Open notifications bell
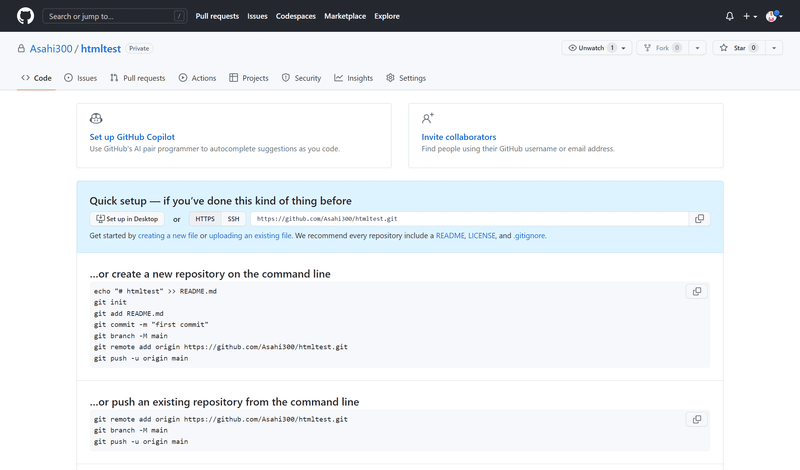800x470 pixels. [x=730, y=16]
